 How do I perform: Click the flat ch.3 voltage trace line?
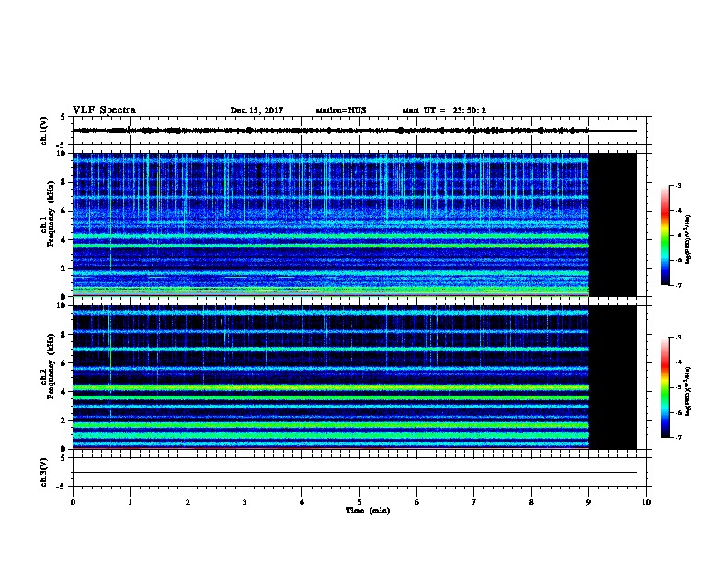click(355, 473)
